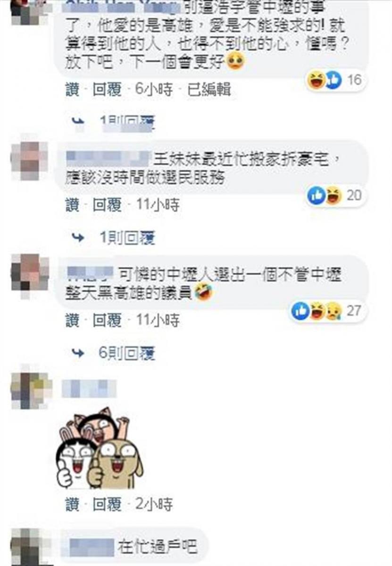Reply to the sticker comment
The width and height of the screenshot is (392, 566).
pos(107,505)
